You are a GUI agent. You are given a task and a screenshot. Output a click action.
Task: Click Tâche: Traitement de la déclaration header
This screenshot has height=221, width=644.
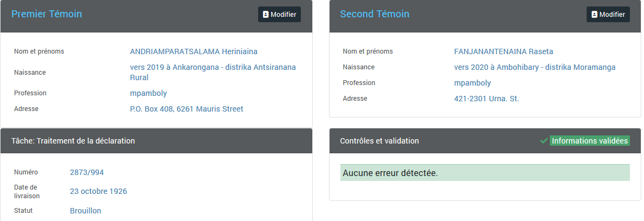[73, 141]
